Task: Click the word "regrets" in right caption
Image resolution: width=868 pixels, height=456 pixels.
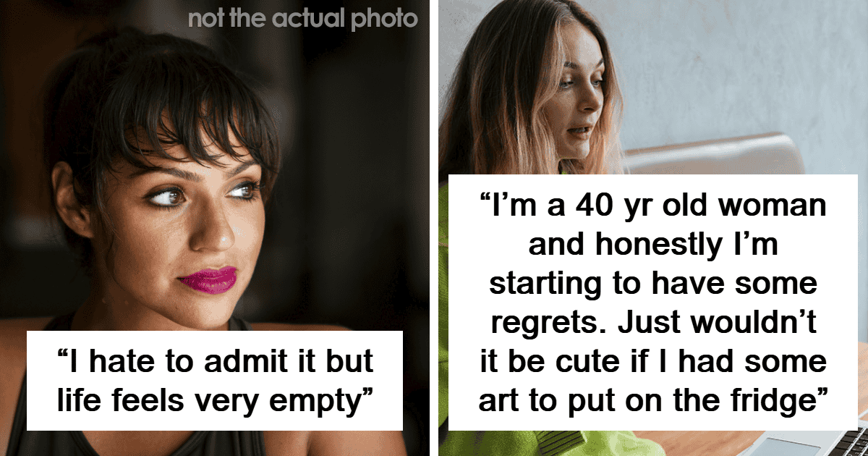Action: [541, 325]
